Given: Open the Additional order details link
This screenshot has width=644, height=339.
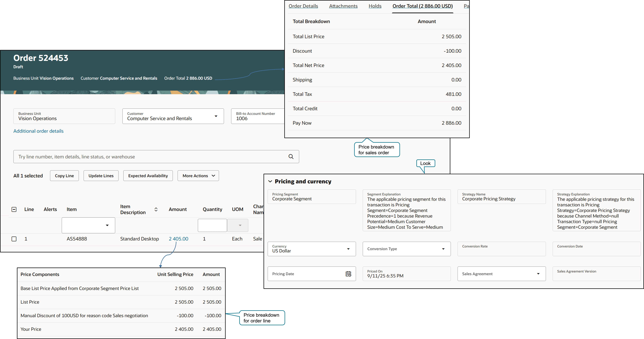Looking at the screenshot, I should point(38,131).
